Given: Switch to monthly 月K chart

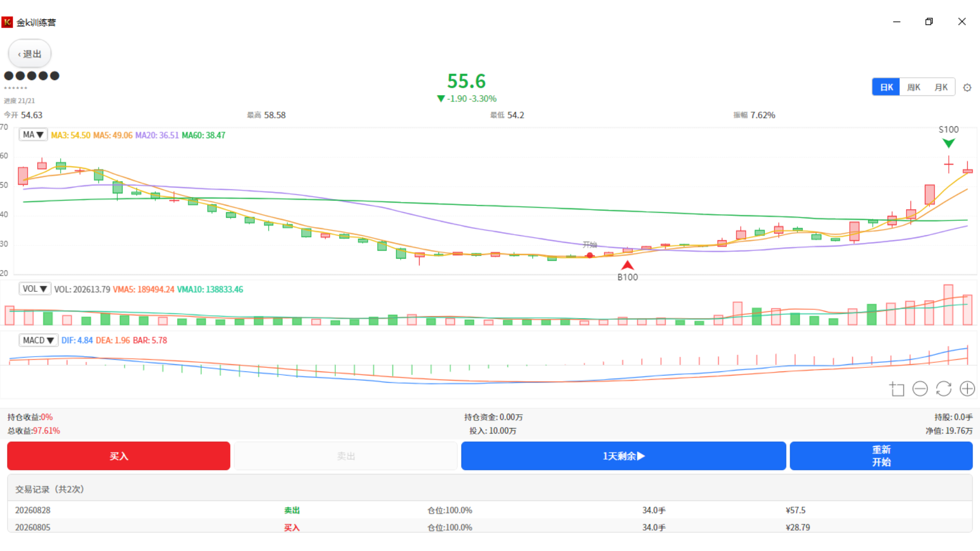Looking at the screenshot, I should 941,87.
